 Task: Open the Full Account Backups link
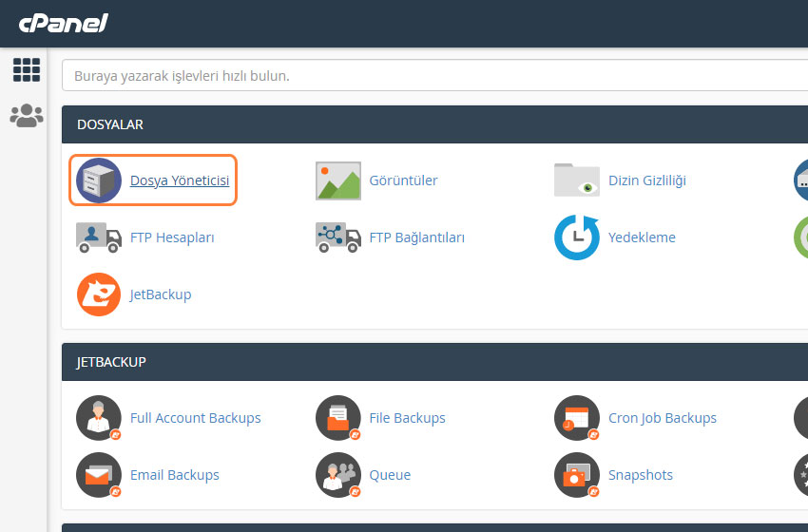point(195,418)
